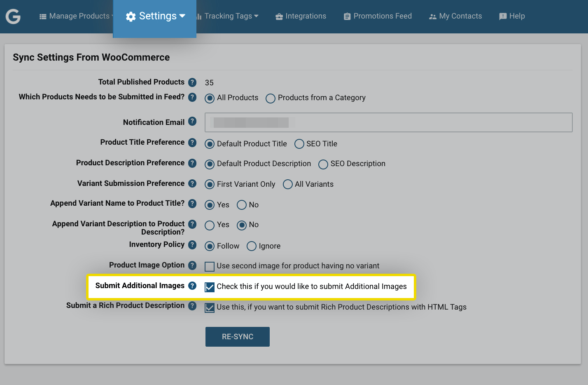
Task: Go to Integrations menu item
Action: click(x=301, y=16)
